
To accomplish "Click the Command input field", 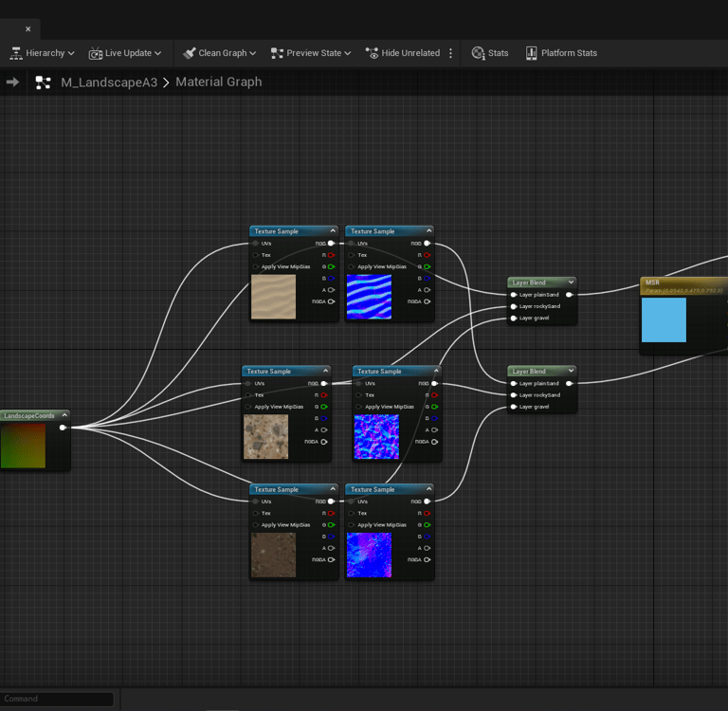I will [57, 699].
